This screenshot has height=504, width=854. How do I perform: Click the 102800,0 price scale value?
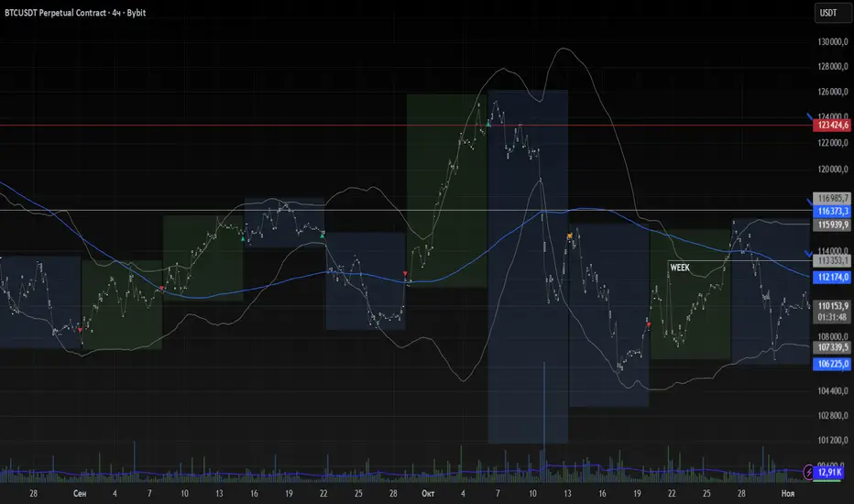pos(833,415)
